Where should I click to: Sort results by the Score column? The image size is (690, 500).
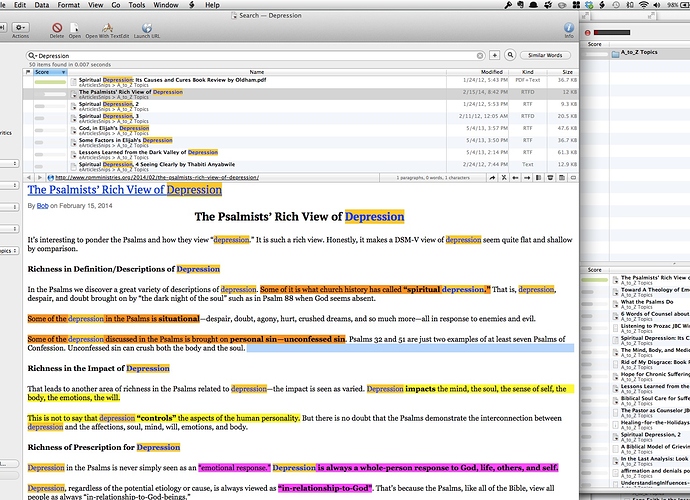pos(44,73)
